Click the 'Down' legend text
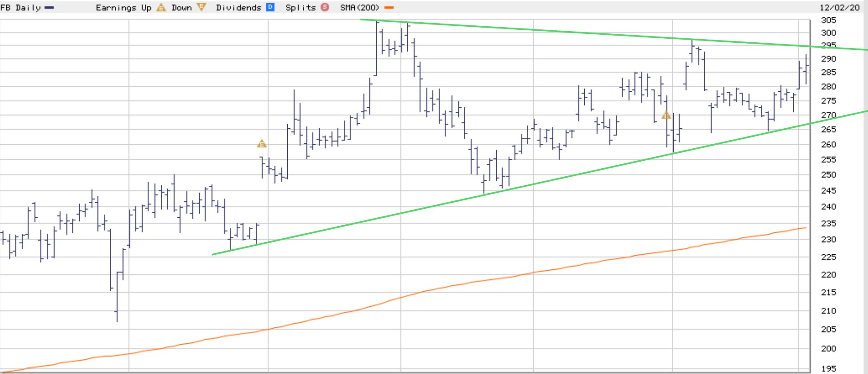 (x=181, y=8)
